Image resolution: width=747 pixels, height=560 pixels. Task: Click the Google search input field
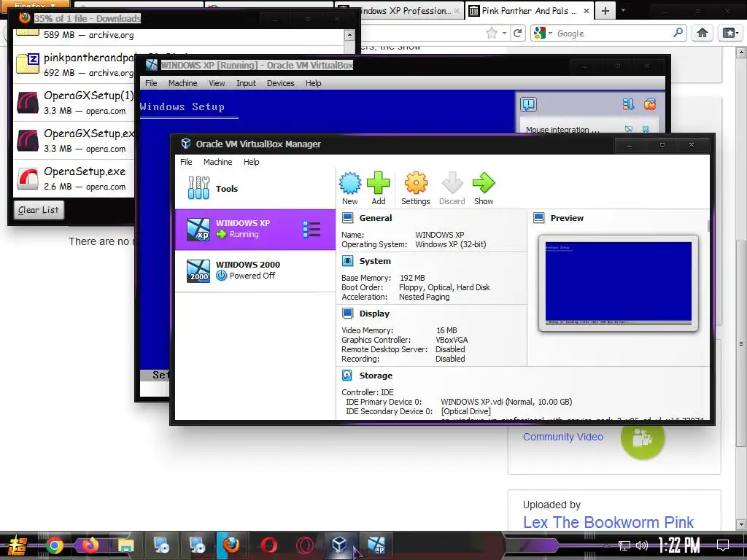pyautogui.click(x=614, y=34)
